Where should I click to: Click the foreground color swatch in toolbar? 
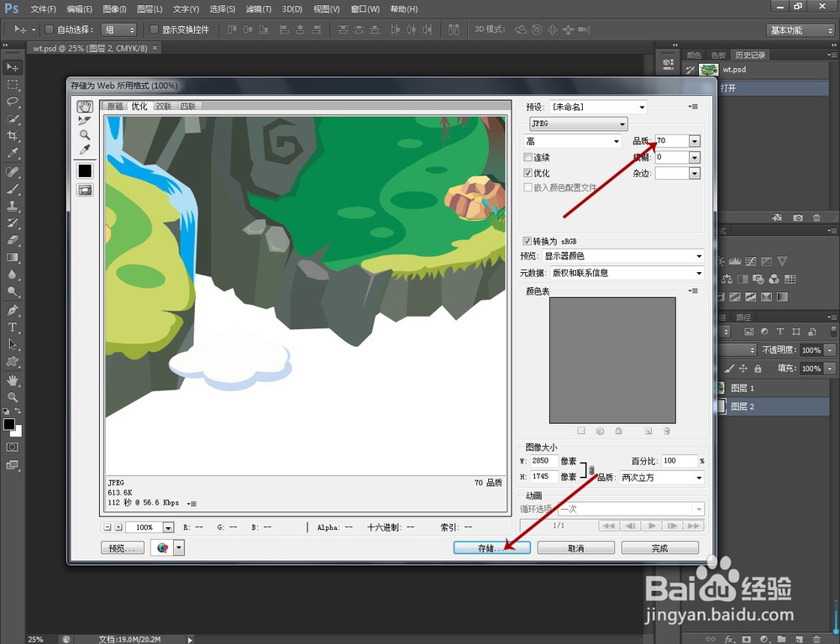click(8, 424)
